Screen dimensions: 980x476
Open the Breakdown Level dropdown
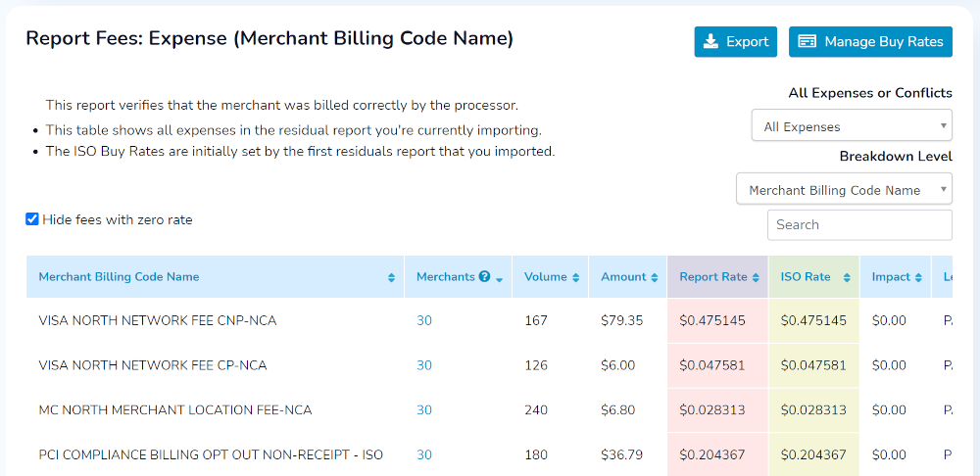845,189
